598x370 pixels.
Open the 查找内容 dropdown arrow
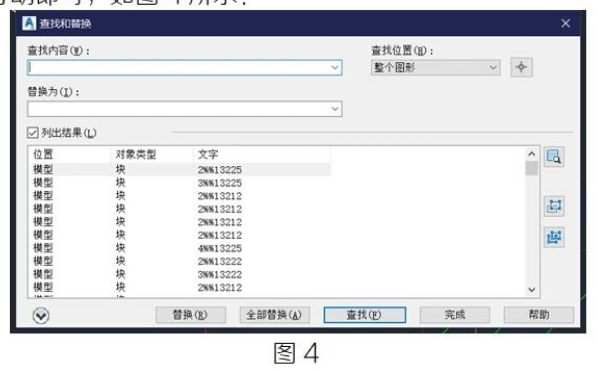334,68
